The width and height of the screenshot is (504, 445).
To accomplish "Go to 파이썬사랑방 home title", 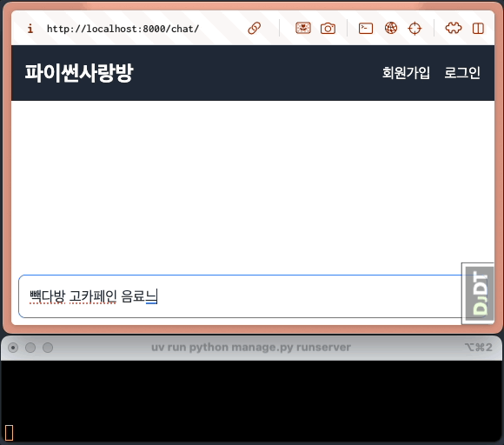I will (x=79, y=73).
